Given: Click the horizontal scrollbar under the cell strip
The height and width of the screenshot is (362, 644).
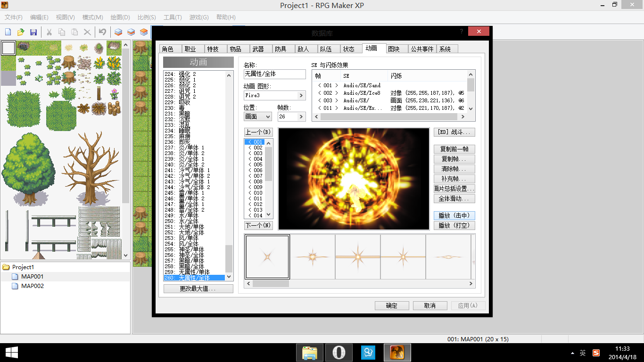Looking at the screenshot, I should (x=360, y=283).
